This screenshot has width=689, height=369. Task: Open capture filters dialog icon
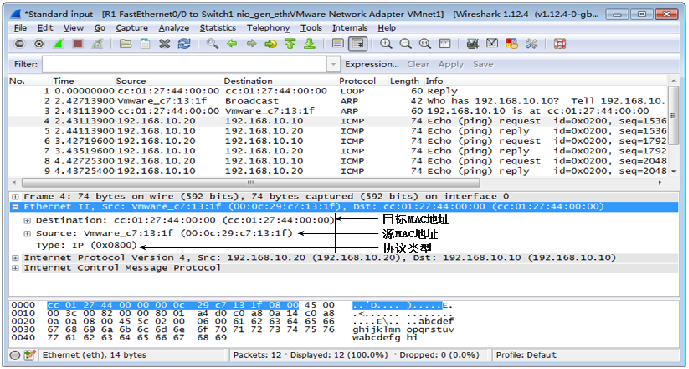coord(472,43)
